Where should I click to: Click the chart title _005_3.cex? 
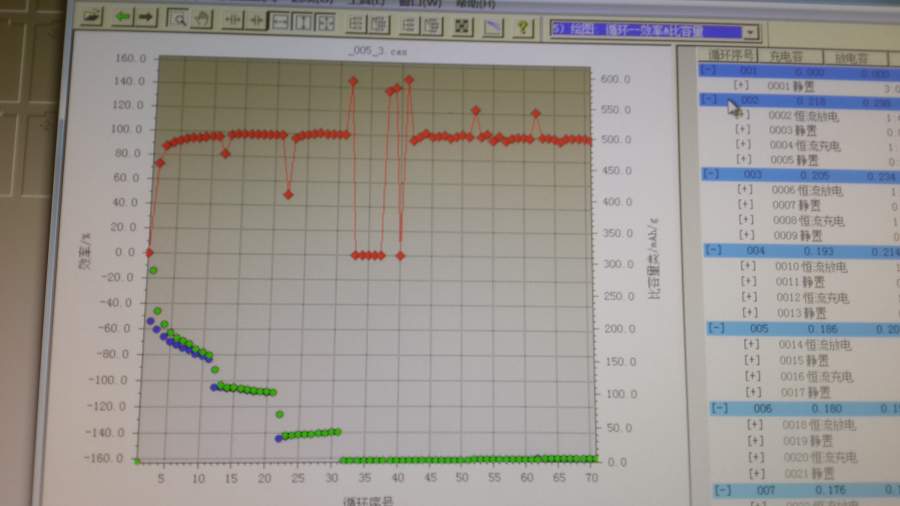378,51
